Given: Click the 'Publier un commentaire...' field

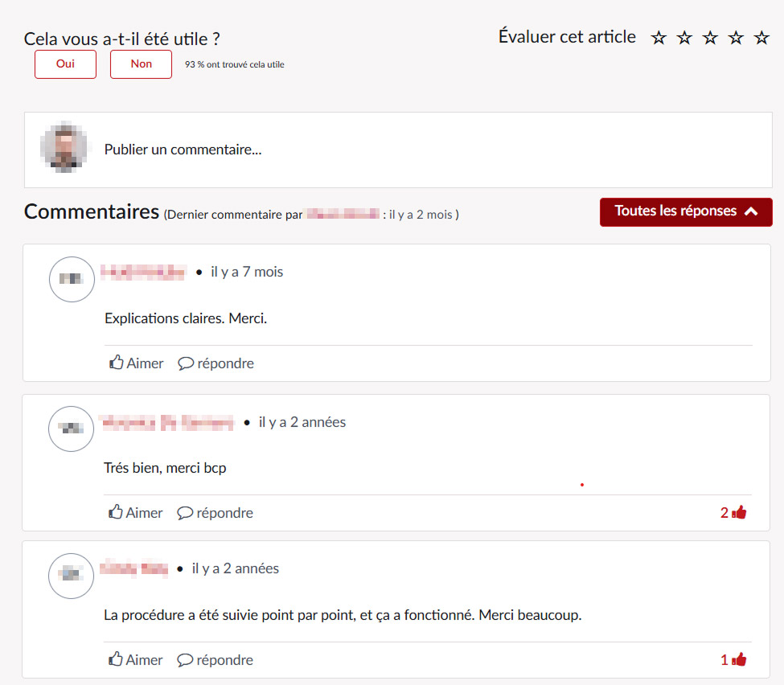Looking at the screenshot, I should (398, 150).
